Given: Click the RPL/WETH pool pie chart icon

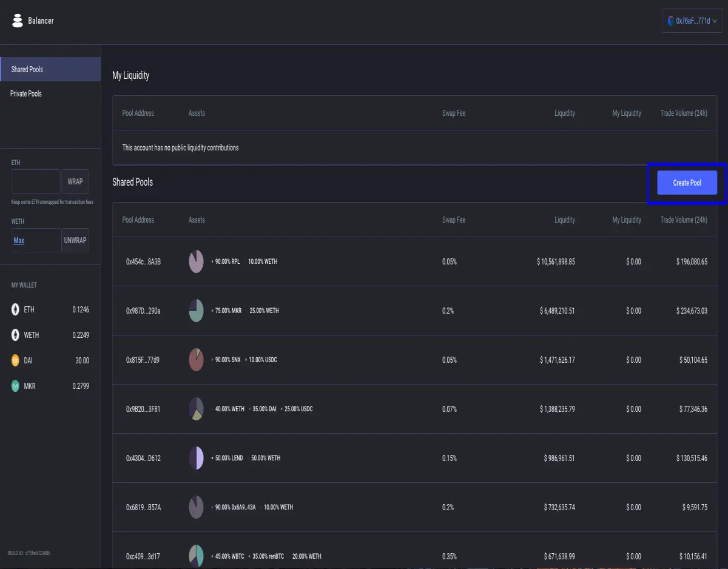Looking at the screenshot, I should pos(196,261).
